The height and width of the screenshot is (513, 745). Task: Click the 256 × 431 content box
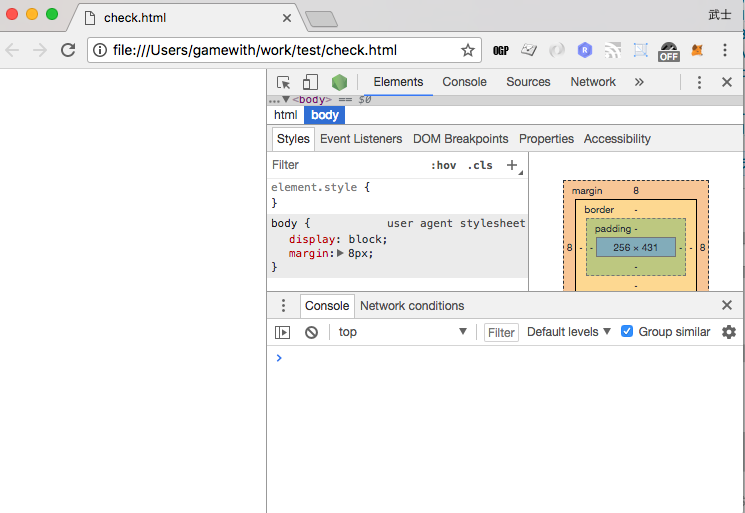coord(635,247)
